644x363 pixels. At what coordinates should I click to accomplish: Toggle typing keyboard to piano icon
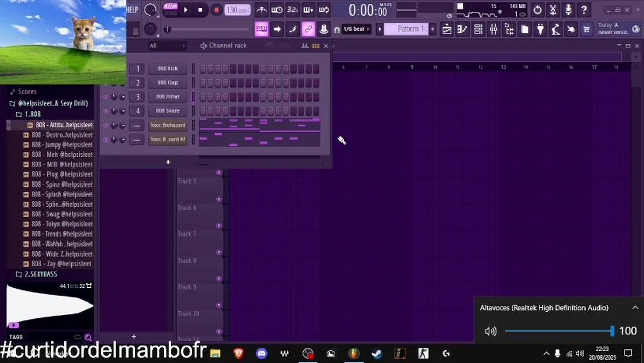tap(261, 29)
